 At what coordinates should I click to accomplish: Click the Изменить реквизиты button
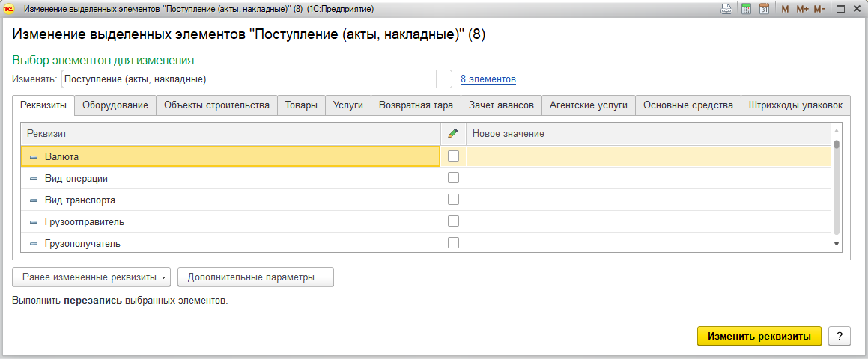pos(759,336)
